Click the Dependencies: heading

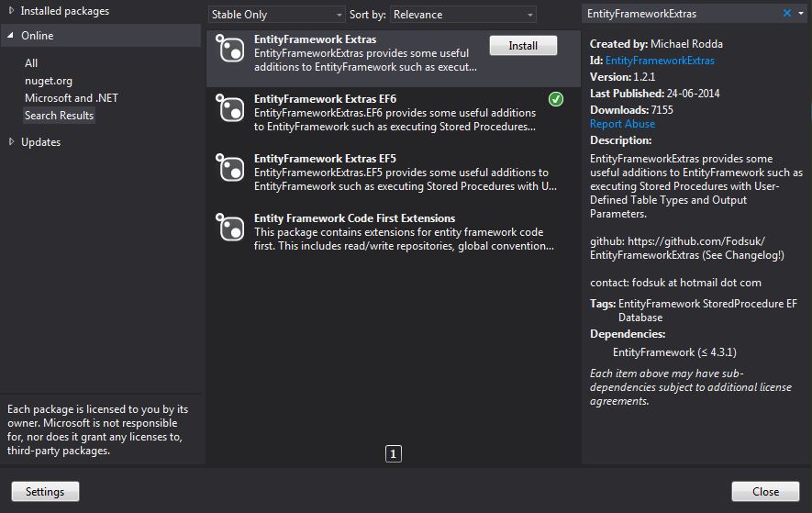[628, 334]
